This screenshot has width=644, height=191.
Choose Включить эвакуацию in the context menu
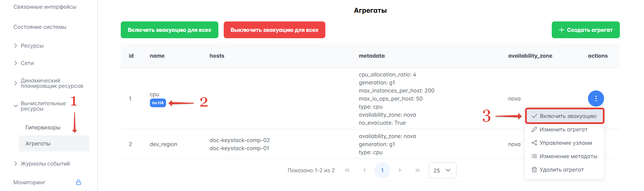(x=568, y=116)
